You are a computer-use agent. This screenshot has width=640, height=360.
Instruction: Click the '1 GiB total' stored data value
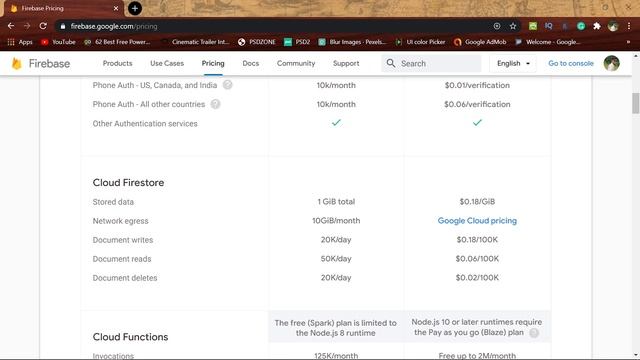coord(336,202)
